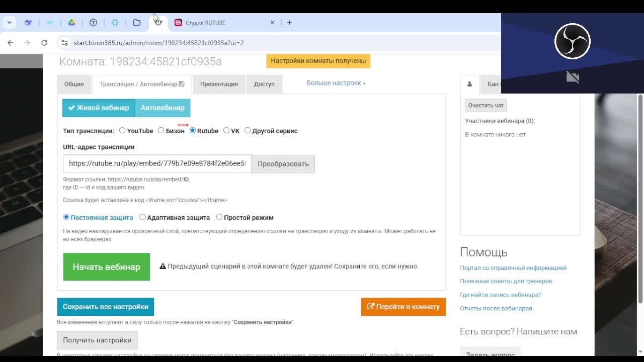
Task: Click the broadcast URL input field
Action: 157,163
